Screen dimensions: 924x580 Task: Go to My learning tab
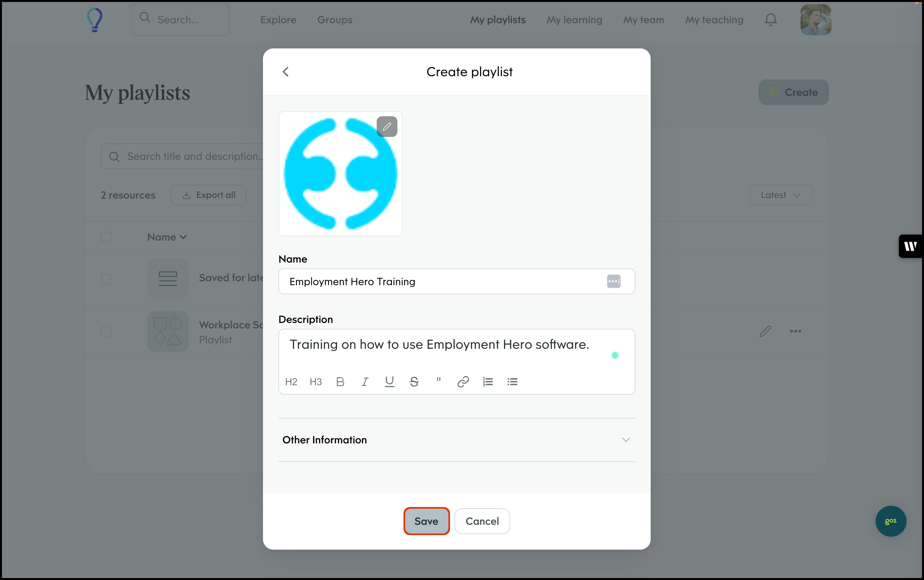(x=574, y=20)
